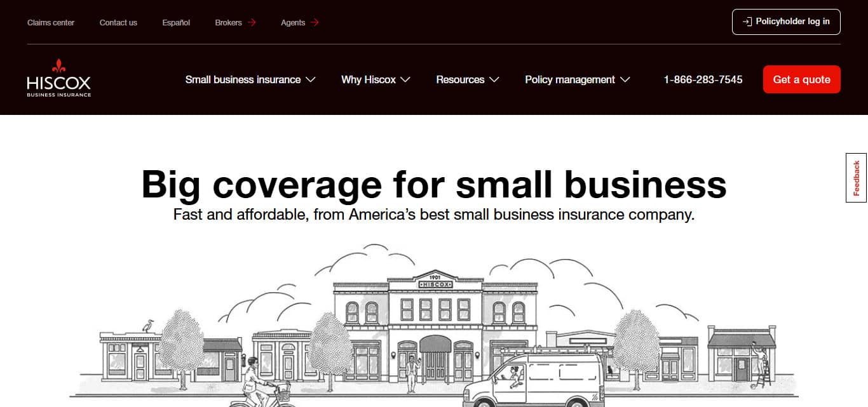The height and width of the screenshot is (407, 868).
Task: Open the Feedback side tab
Action: click(857, 178)
